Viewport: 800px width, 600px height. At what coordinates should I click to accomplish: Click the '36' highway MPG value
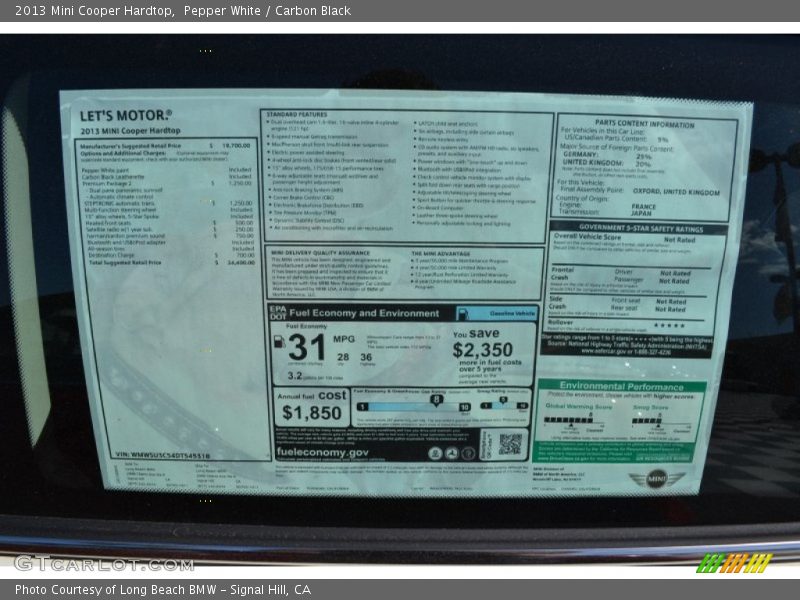[366, 357]
